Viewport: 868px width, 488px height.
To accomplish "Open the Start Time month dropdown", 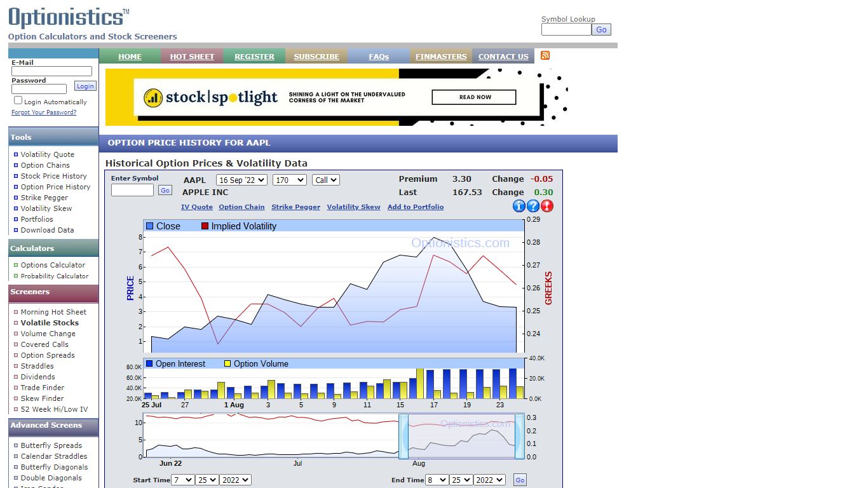I will point(183,480).
